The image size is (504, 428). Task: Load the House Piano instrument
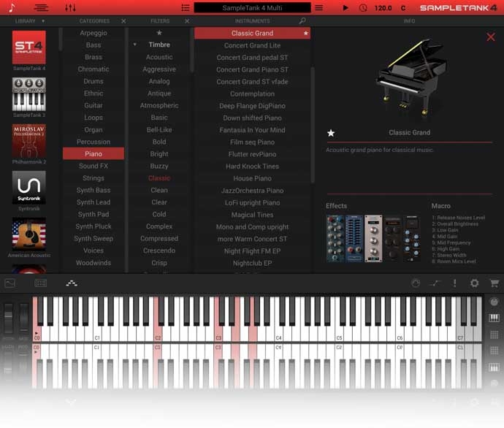[x=252, y=178]
